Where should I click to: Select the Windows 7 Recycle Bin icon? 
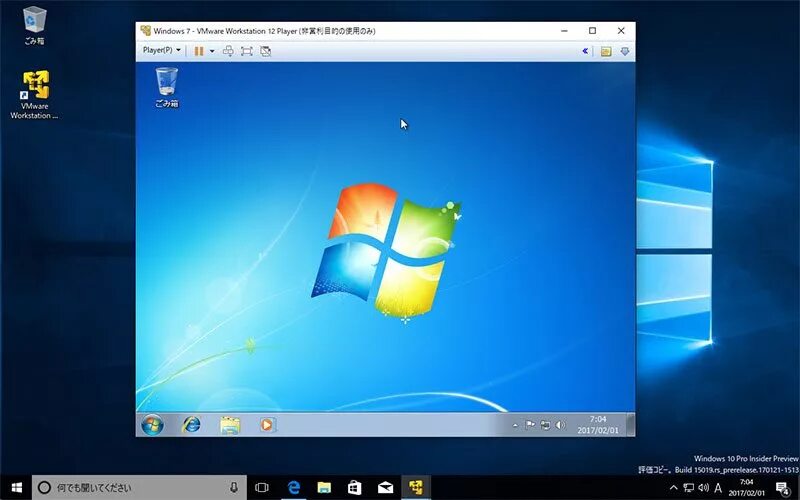[x=166, y=87]
